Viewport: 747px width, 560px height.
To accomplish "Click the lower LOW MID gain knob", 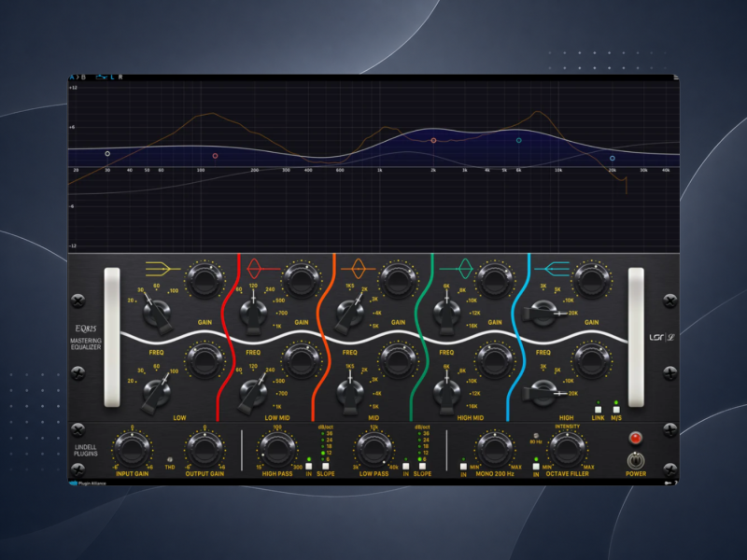I will coord(301,360).
